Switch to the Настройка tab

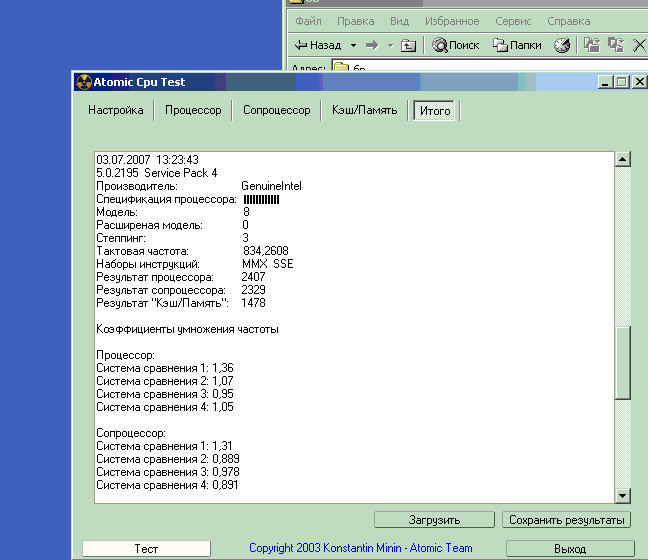(116, 110)
